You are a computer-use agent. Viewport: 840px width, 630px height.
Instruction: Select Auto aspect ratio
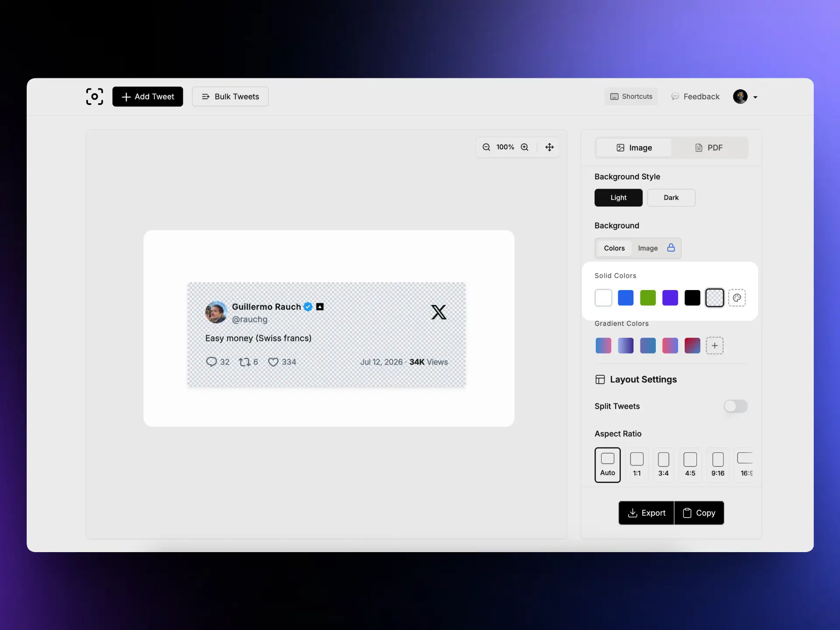(608, 465)
